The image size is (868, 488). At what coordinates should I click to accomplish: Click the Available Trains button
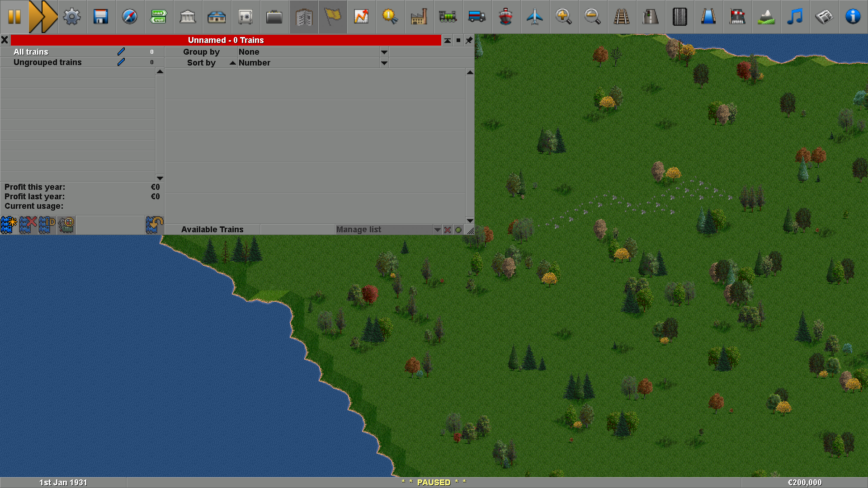coord(212,230)
